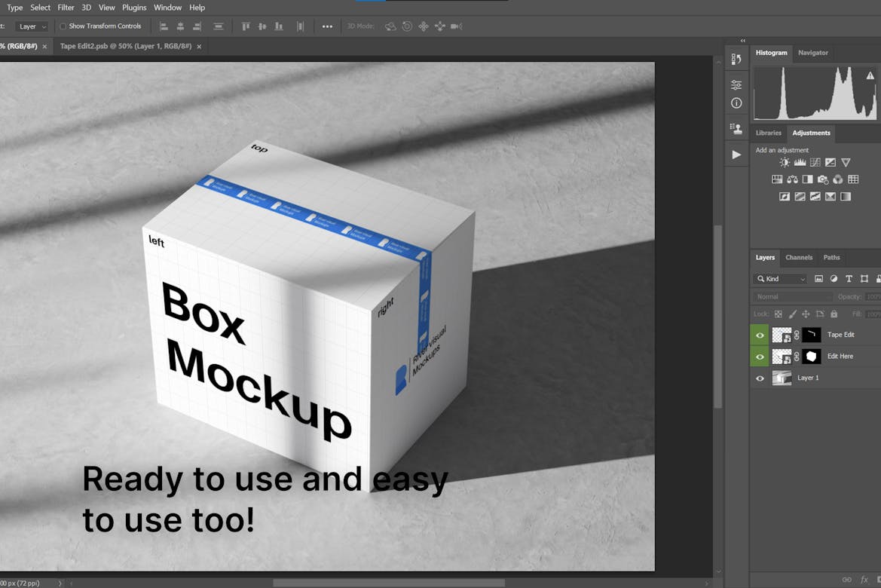Filter layers to show only text layers
Viewport: 881px width, 588px height.
tap(849, 278)
